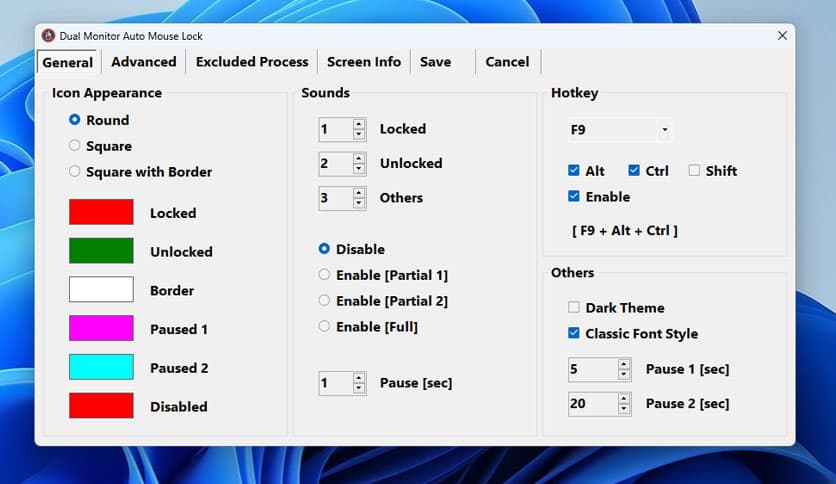This screenshot has height=484, width=836.
Task: Increase the Pause 2 [sec] value
Action: click(624, 398)
